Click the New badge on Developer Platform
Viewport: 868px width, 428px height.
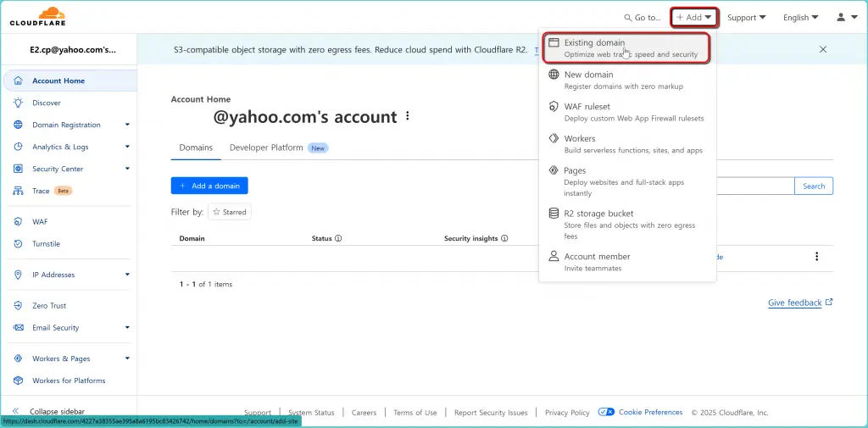coord(318,148)
